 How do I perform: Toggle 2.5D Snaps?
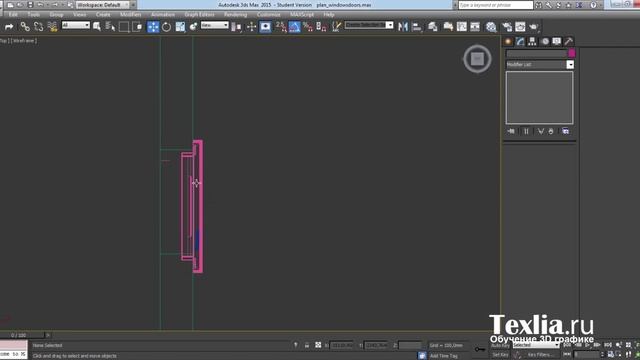pos(281,27)
